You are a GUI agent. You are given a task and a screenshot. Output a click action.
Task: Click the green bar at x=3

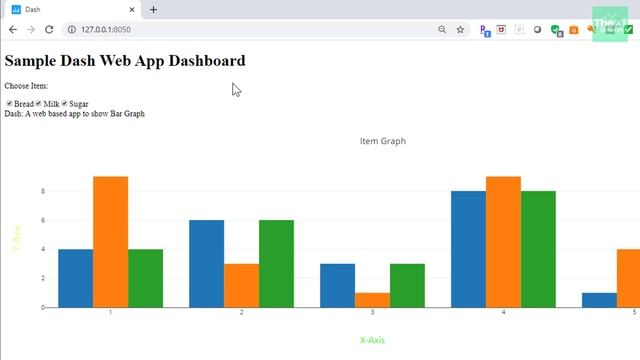pyautogui.click(x=407, y=286)
